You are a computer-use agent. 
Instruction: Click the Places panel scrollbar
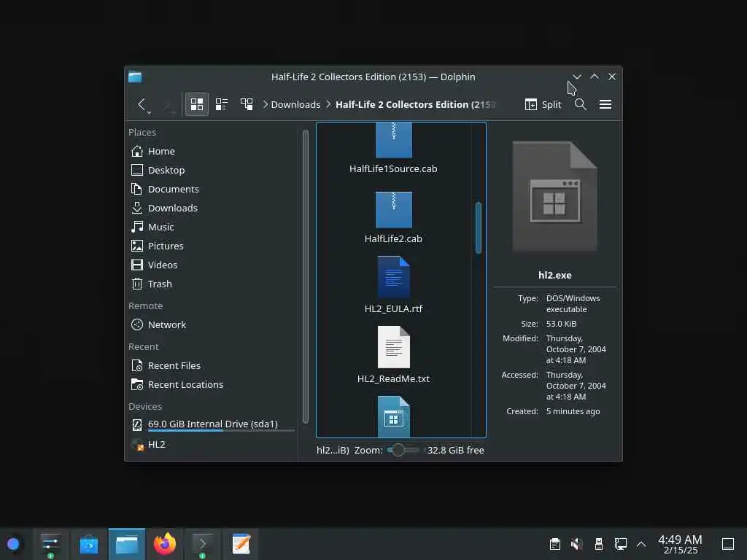coord(306,276)
